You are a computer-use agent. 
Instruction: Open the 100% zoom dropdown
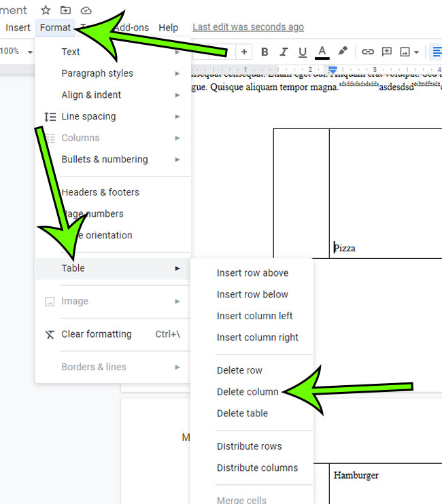[x=16, y=51]
